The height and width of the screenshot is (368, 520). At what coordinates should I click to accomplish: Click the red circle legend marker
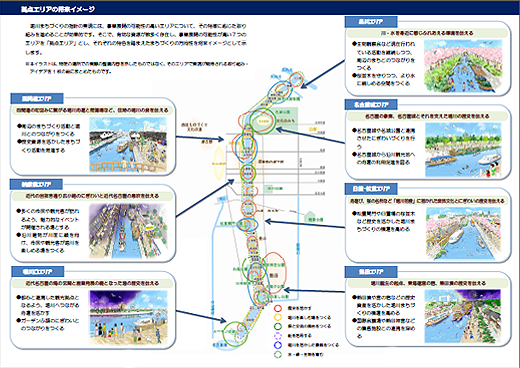click(x=278, y=308)
